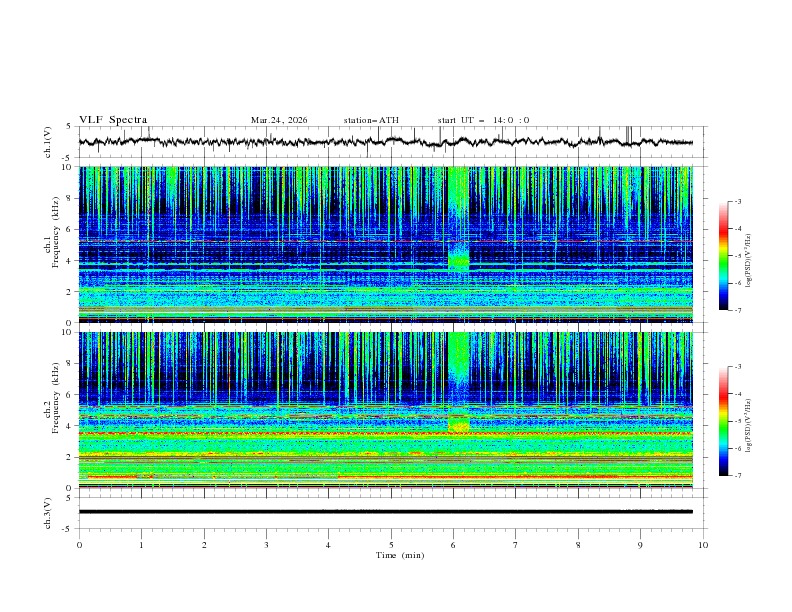This screenshot has height=612, width=792.
Task: Click the "VLF Spectra" title text
Action: (113, 120)
